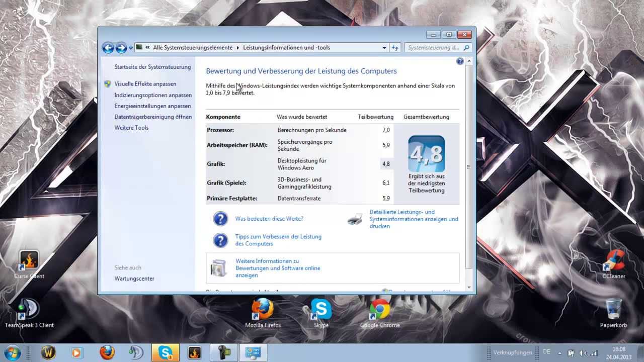644x362 pixels.
Task: Click Verknüpfungen toolbar in taskbar
Action: click(x=512, y=352)
